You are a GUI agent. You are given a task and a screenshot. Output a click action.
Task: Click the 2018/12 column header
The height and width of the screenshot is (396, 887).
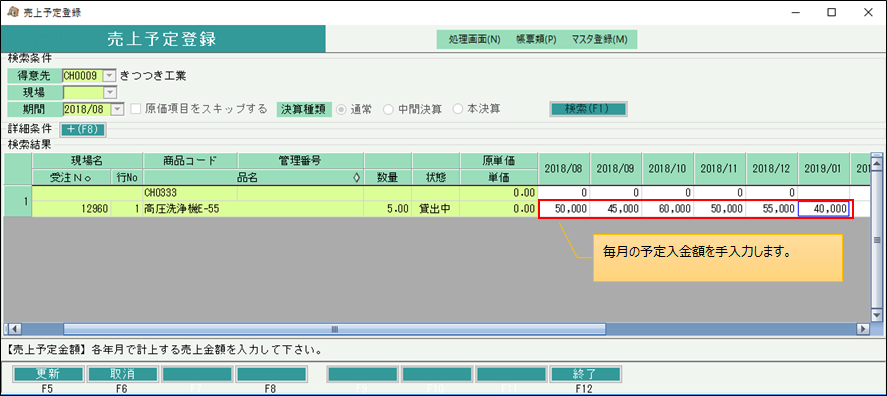[772, 169]
